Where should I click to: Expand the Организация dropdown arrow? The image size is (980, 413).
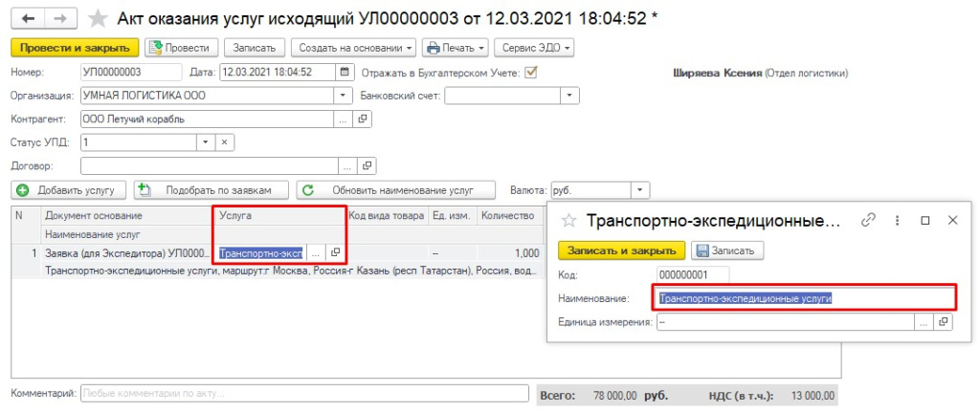(x=344, y=96)
